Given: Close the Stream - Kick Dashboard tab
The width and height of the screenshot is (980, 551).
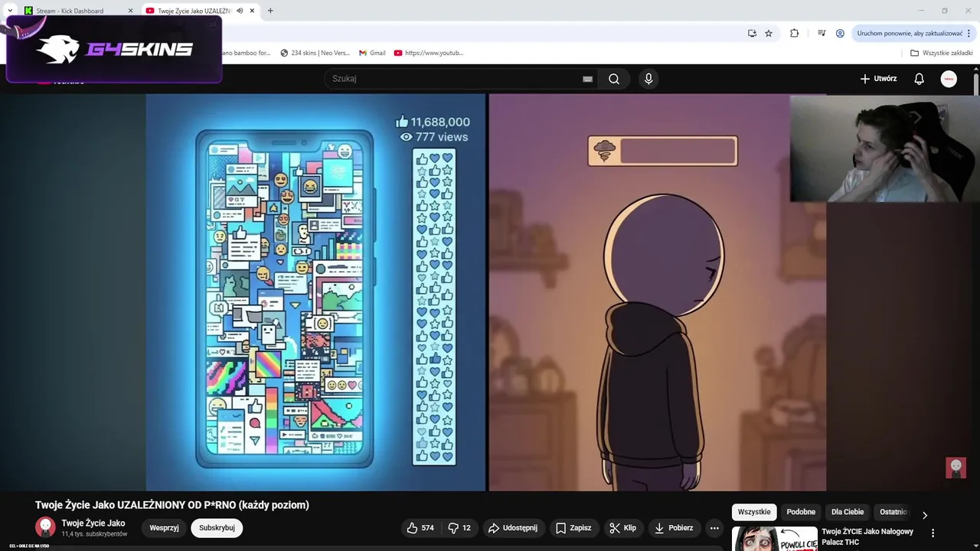Looking at the screenshot, I should click(130, 11).
